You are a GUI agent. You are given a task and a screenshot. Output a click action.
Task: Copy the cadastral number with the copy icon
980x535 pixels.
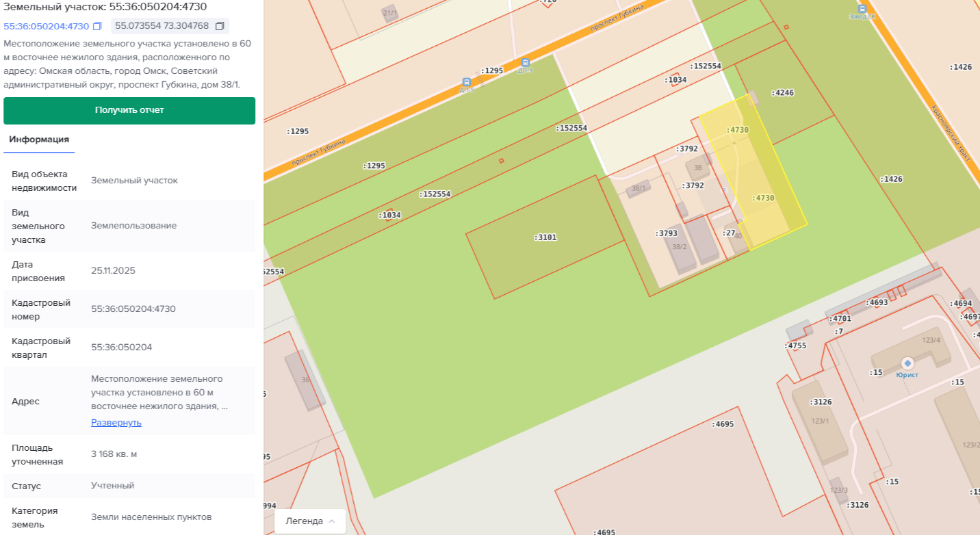[x=97, y=26]
